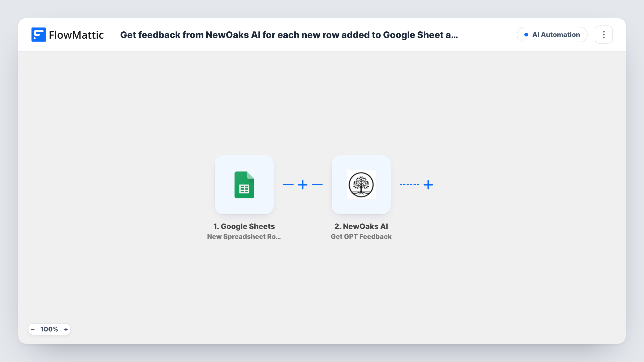Zoom in with the plus button
This screenshot has width=644, height=362.
click(66, 329)
